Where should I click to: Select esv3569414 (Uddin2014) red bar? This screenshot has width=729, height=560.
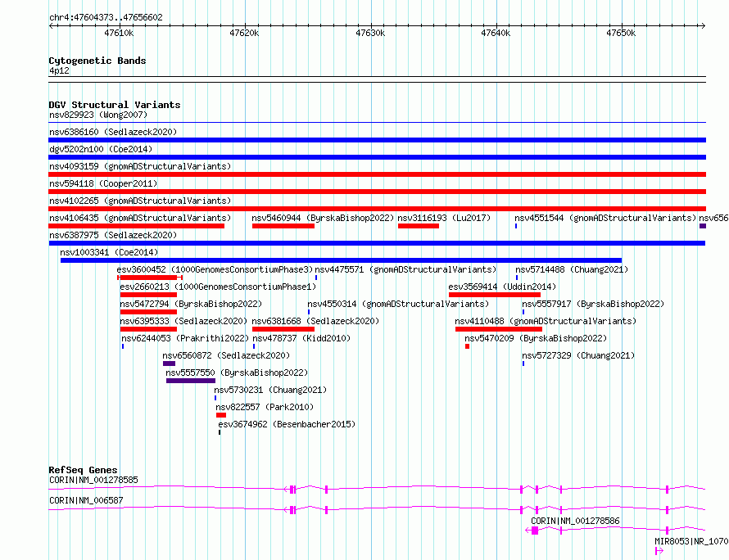pyautogui.click(x=495, y=295)
